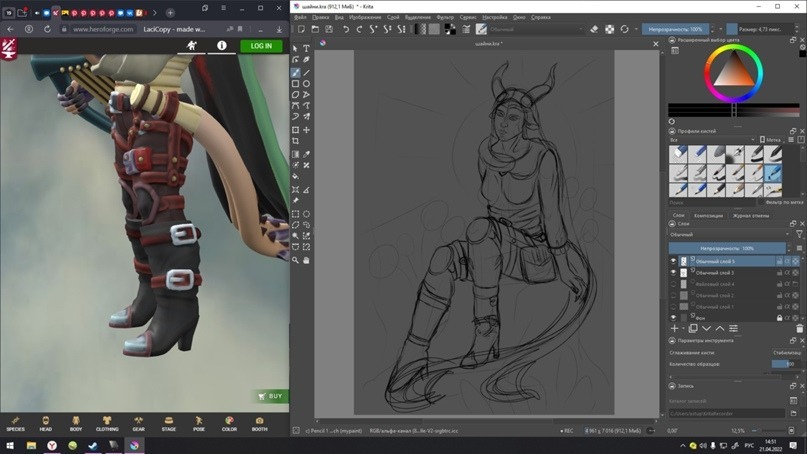Switch to 'Журнал отмены' tab

point(750,216)
